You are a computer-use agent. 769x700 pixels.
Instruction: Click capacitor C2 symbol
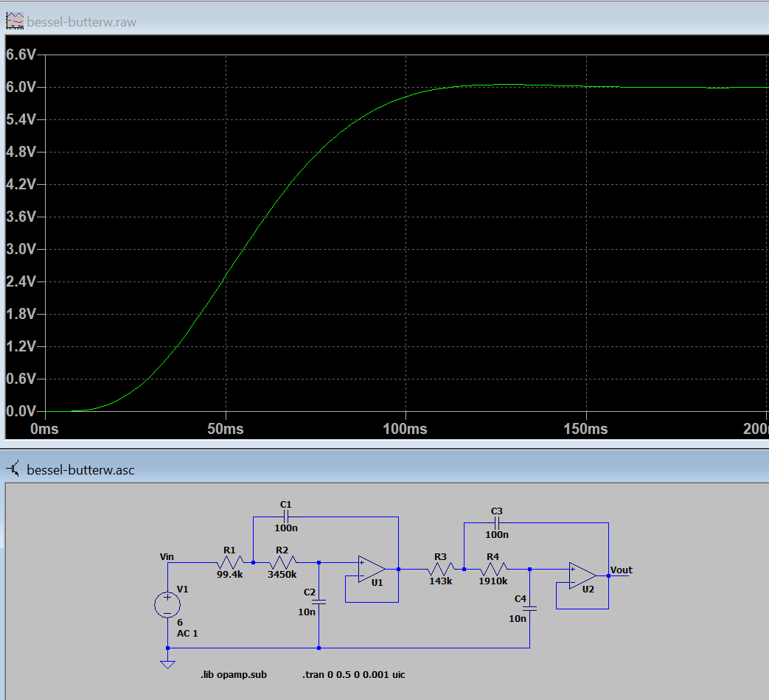tap(319, 601)
